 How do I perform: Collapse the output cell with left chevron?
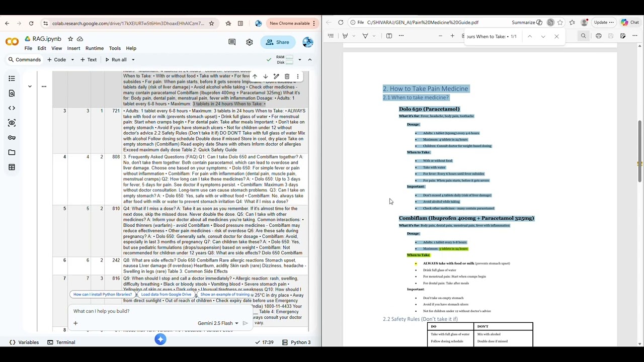pos(30,86)
